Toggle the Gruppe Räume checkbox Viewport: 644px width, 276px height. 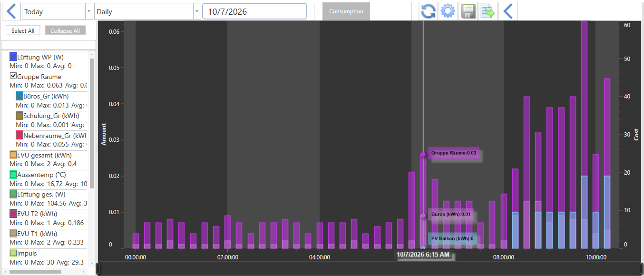[x=13, y=76]
